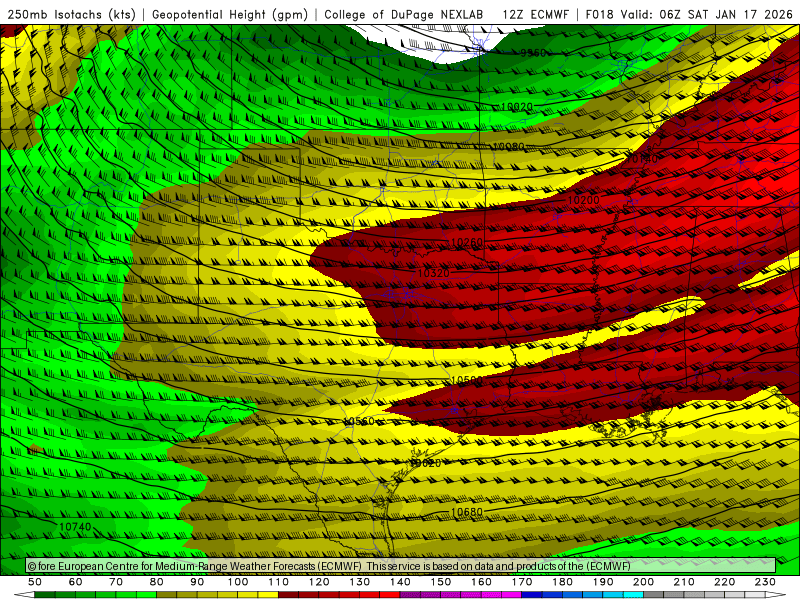Screen dimensions: 800x600
Task: Click the white left arrow of the color bar
Action: pyautogui.click(x=24, y=595)
